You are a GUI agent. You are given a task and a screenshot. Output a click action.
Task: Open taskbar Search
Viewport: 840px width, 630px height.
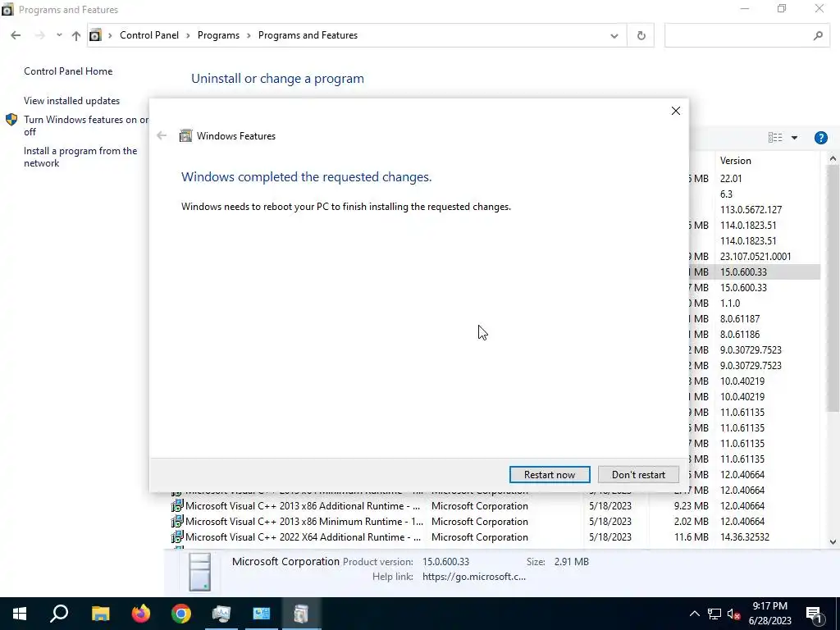(x=59, y=614)
